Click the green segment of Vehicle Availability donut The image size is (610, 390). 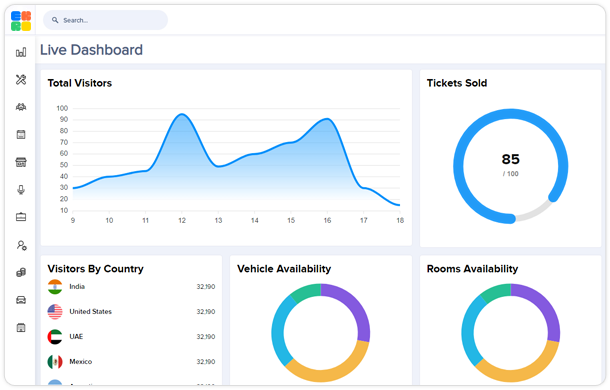coord(307,292)
